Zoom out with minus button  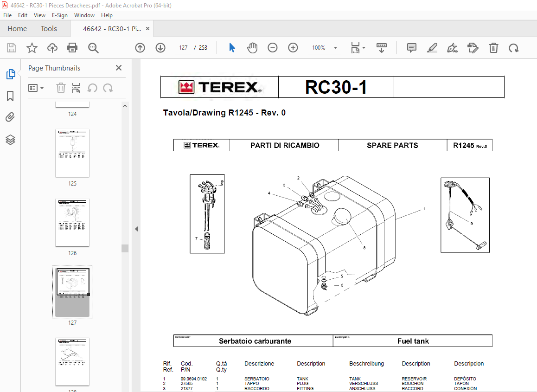[x=273, y=48]
